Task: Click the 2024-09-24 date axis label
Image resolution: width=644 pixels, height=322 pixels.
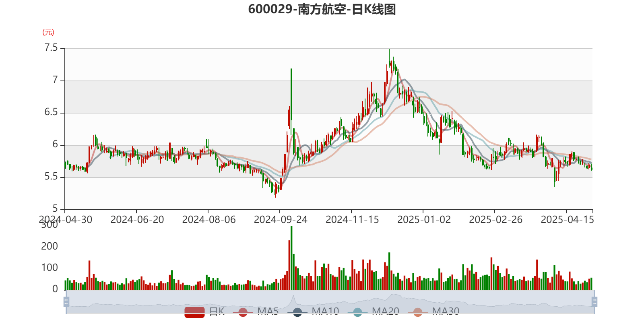Action: click(281, 220)
